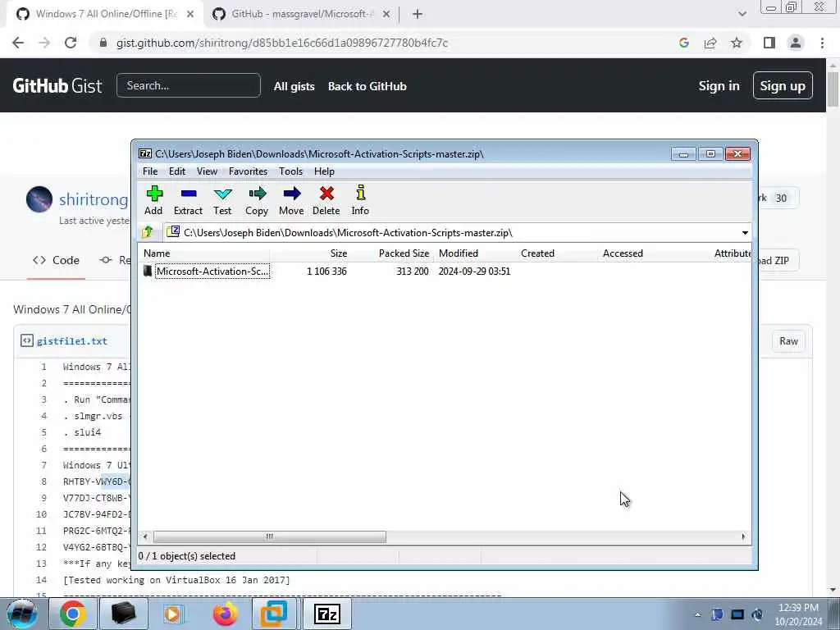Open the gistfile1.txt file link
Screen dimensions: 840x630
(x=72, y=341)
